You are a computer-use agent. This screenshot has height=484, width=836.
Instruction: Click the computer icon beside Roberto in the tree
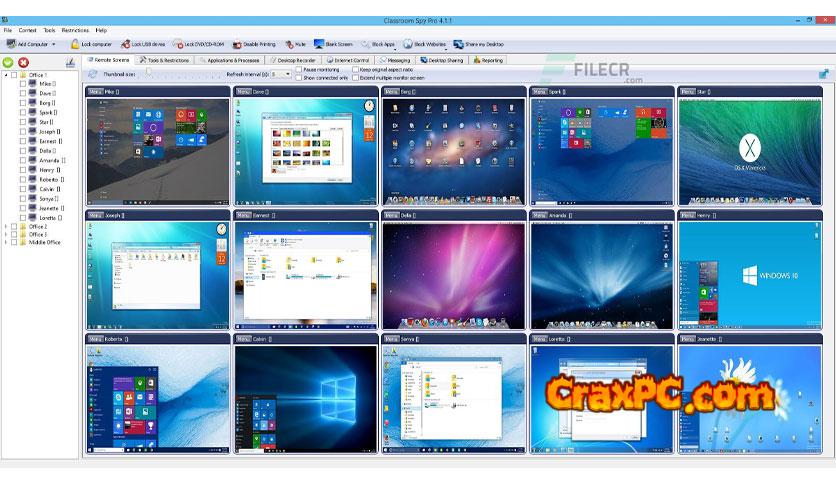(33, 180)
